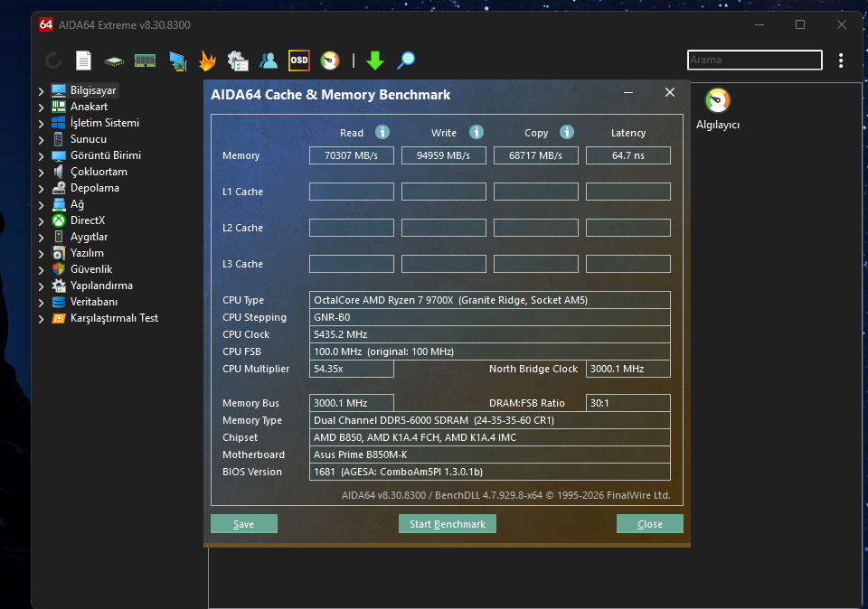This screenshot has height=609, width=868.
Task: Click the CPU FSB 100.0 MHz value
Action: 490,351
